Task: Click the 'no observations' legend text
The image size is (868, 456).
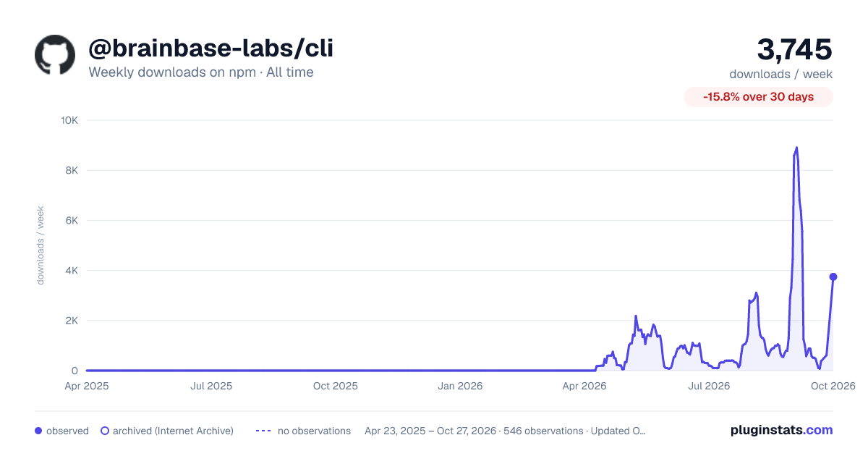Action: click(x=314, y=431)
